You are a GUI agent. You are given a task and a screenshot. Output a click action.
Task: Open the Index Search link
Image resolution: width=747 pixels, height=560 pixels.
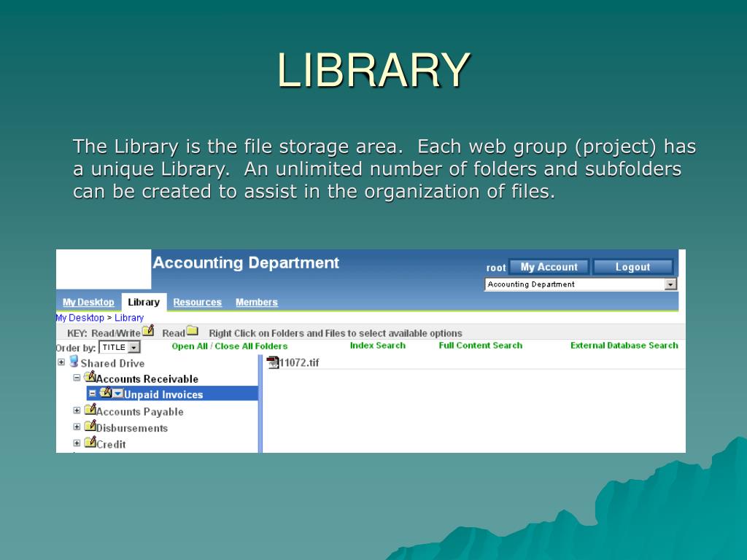click(x=378, y=346)
